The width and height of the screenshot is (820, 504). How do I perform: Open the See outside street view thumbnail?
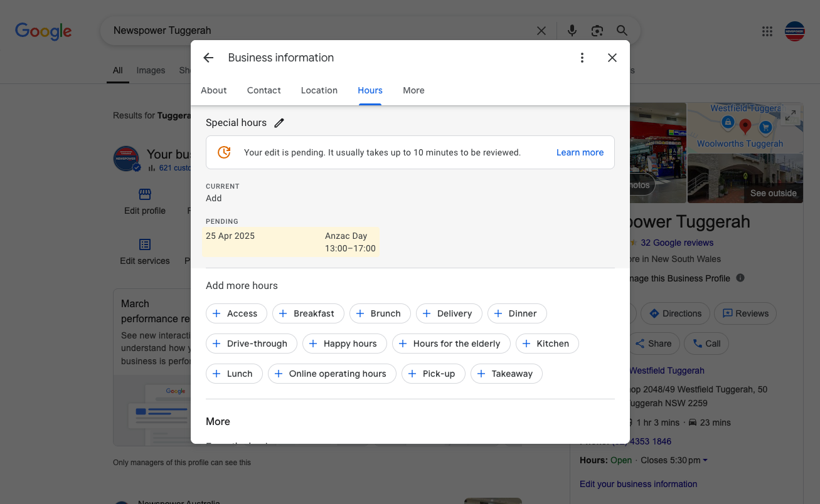coord(745,179)
